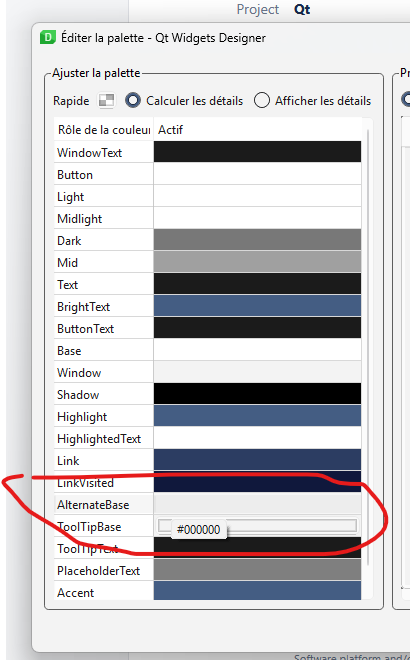Viewport: 410px width, 660px height.
Task: Open the Mid role color swatch
Action: (x=257, y=262)
